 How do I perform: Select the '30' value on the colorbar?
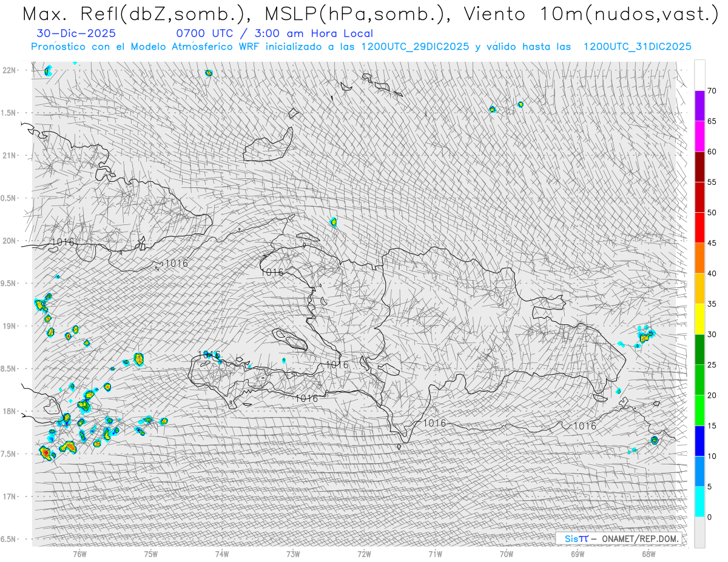pos(712,334)
